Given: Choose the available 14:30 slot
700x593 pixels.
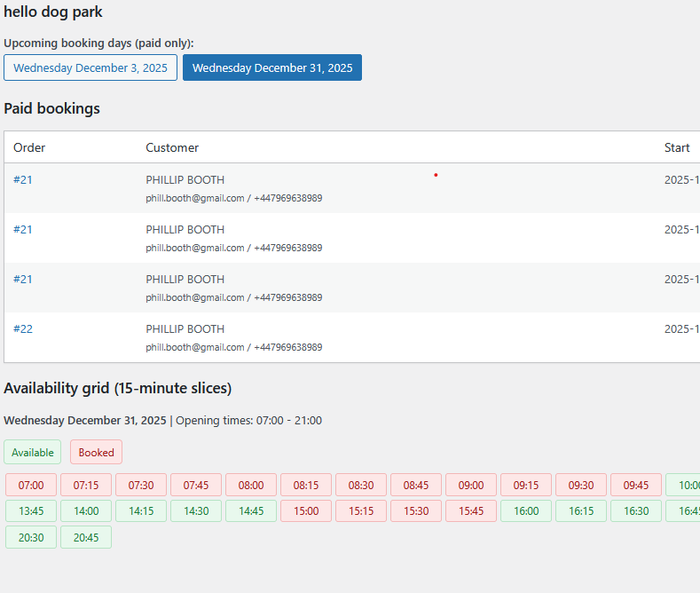Looking at the screenshot, I should click(196, 510).
